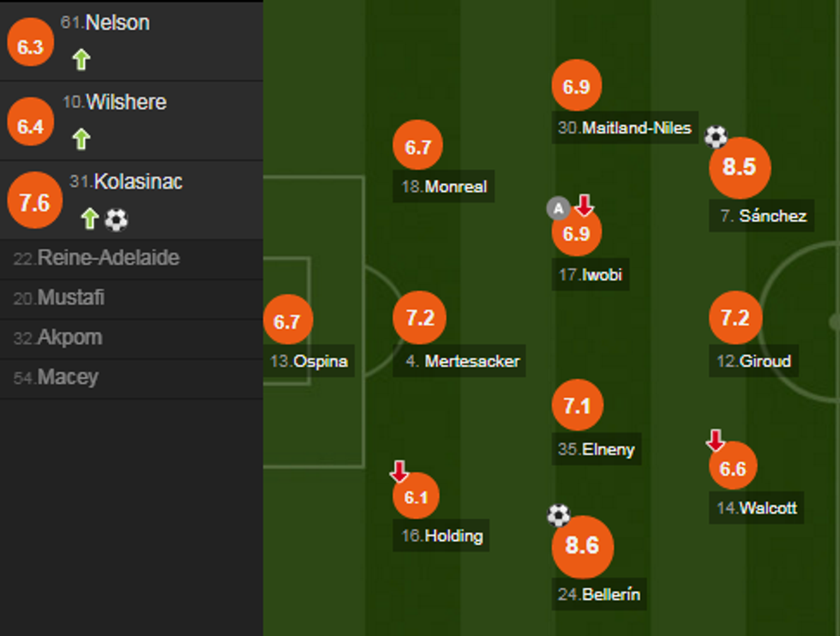Select Sánchez's 8.5 rating circle
840x636 pixels.
coord(740,167)
